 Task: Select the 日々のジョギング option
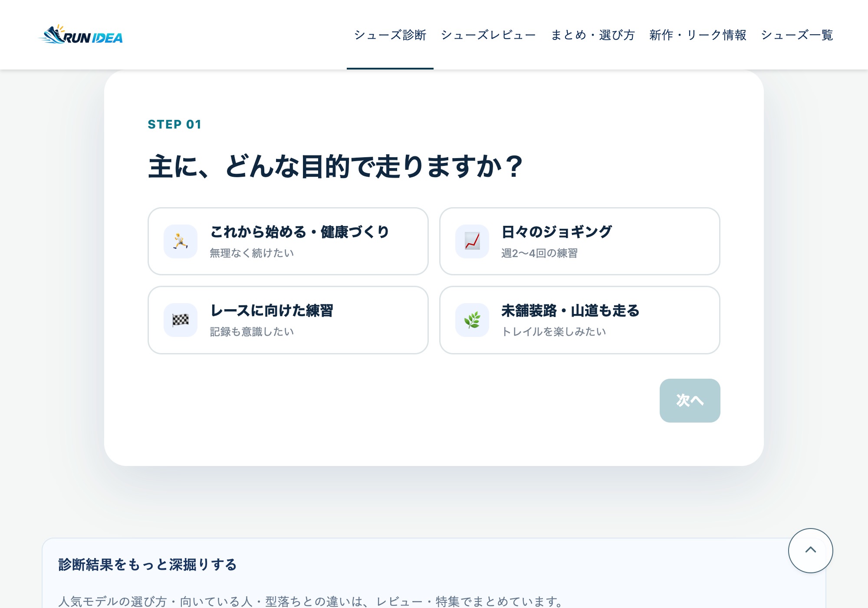pos(580,241)
